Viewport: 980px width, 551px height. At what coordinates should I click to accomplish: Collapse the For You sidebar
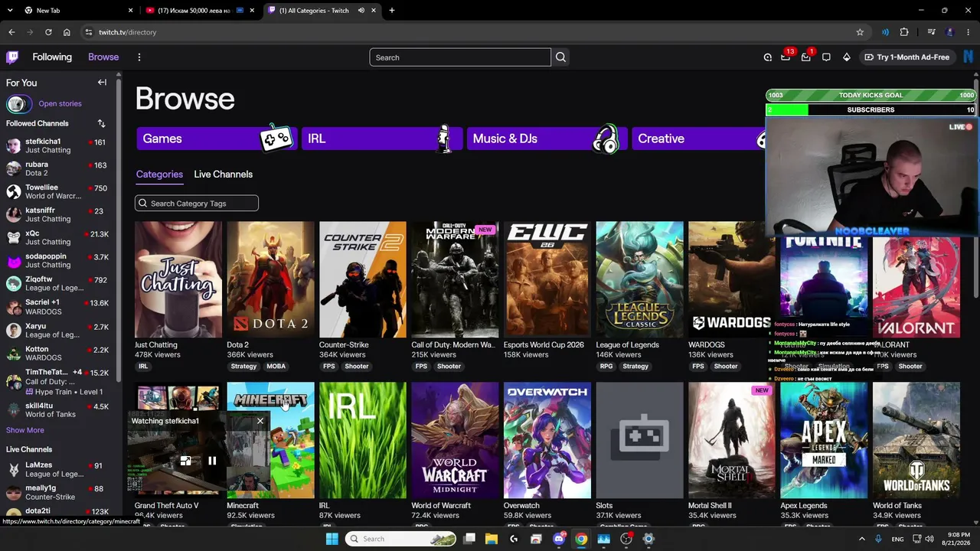pyautogui.click(x=102, y=83)
